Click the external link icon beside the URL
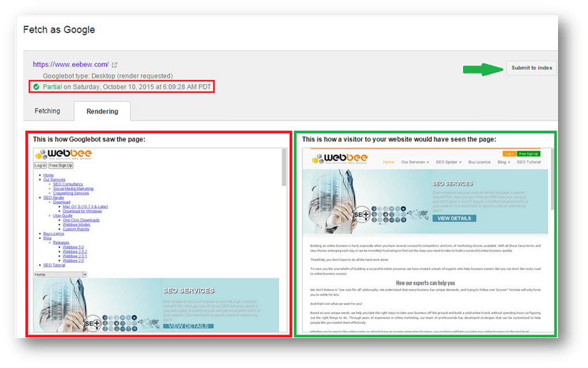The height and width of the screenshot is (368, 588). click(115, 65)
